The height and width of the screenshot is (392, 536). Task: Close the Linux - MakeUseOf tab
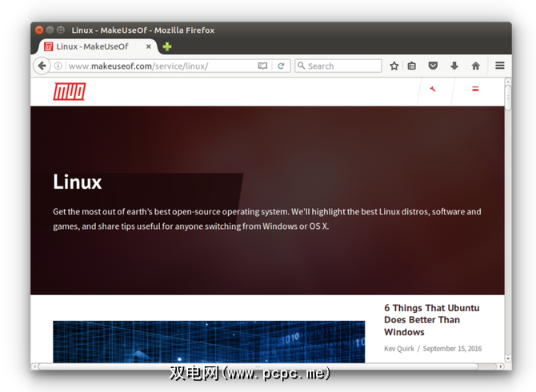click(148, 46)
